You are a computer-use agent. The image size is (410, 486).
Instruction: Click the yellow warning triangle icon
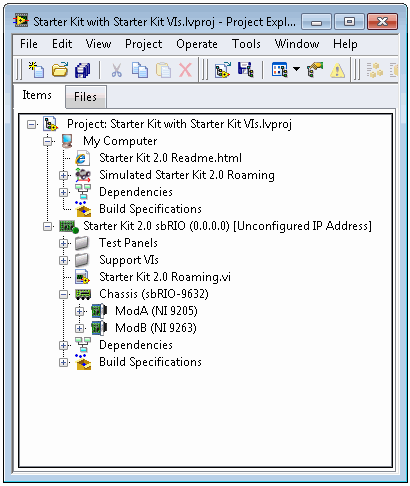338,70
